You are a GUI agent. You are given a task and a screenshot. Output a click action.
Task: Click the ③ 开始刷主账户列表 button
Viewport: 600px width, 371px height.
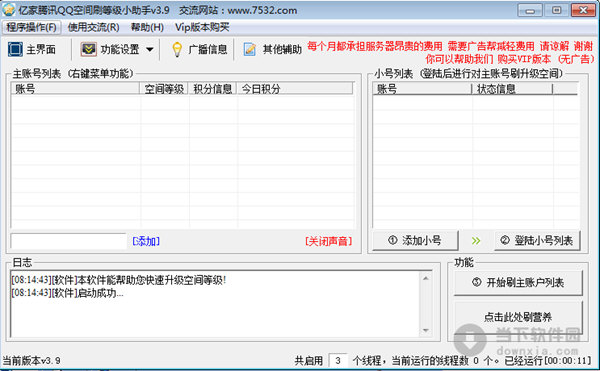click(518, 283)
